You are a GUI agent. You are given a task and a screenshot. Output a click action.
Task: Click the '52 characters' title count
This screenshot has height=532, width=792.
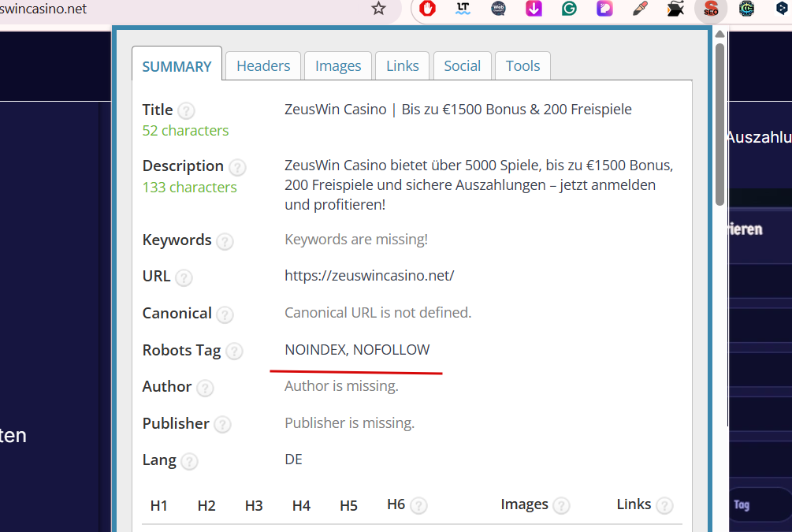click(185, 131)
